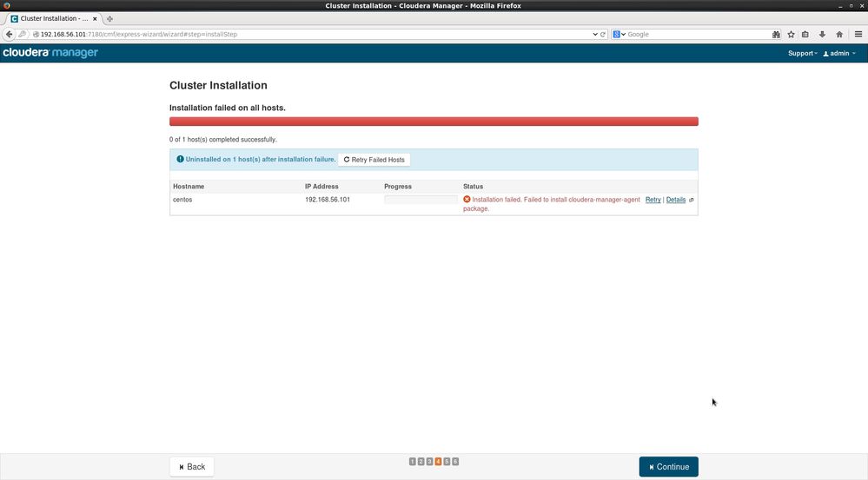Go to wizard step 2
This screenshot has width=868, height=480.
coord(421,462)
